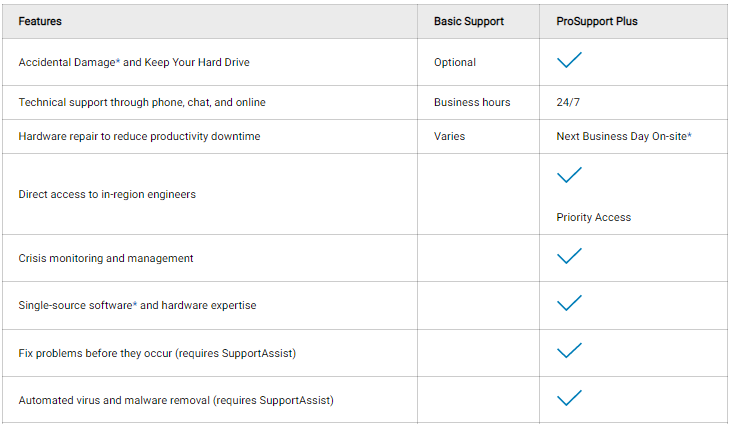Click the Business hours cell

(x=472, y=102)
